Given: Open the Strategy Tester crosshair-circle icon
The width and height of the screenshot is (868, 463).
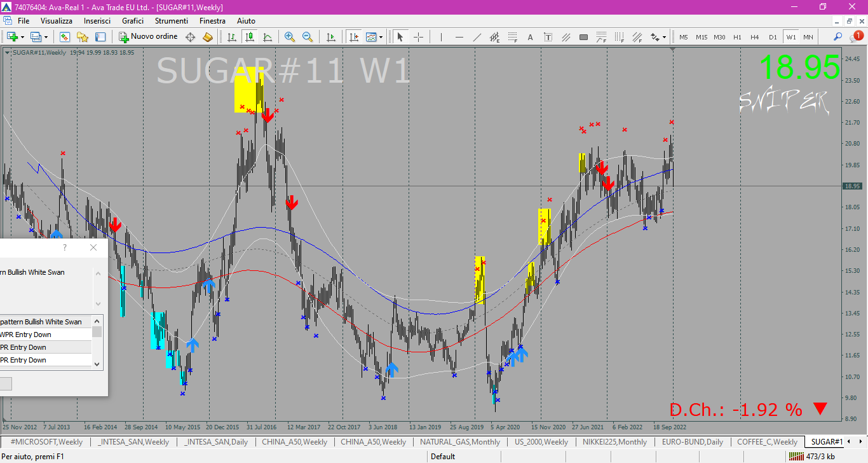Looking at the screenshot, I should [x=190, y=37].
